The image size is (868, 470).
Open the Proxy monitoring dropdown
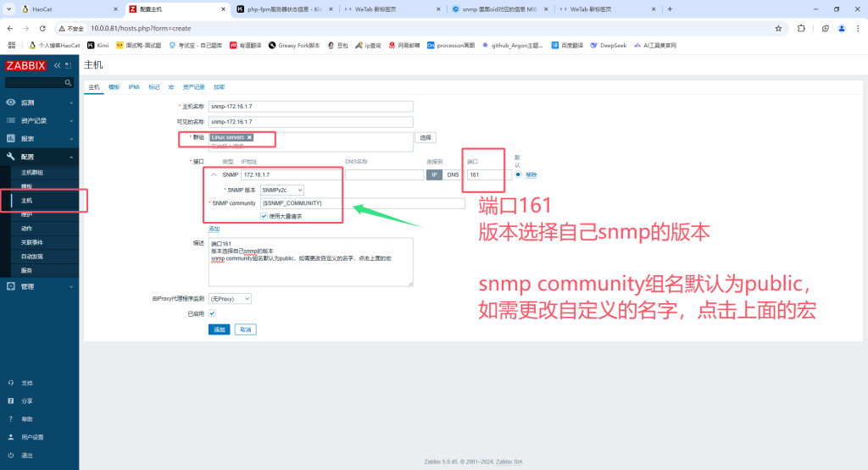[230, 299]
